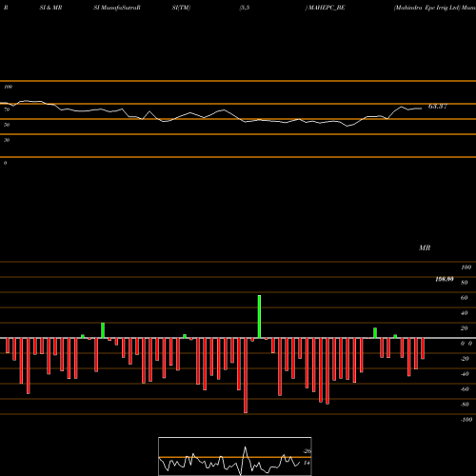Viewport: 476px width, 476px height.
Task: Click the RSI axis label 70
Action: coord(7,109)
